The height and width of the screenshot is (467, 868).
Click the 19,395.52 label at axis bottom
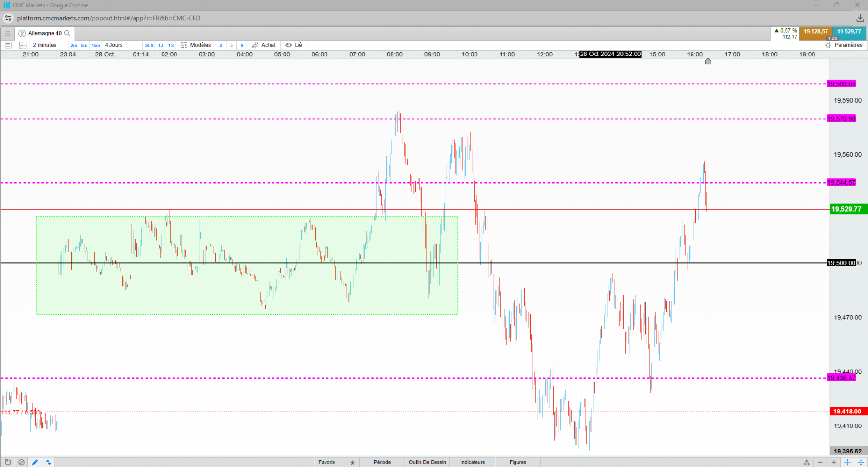[848, 451]
